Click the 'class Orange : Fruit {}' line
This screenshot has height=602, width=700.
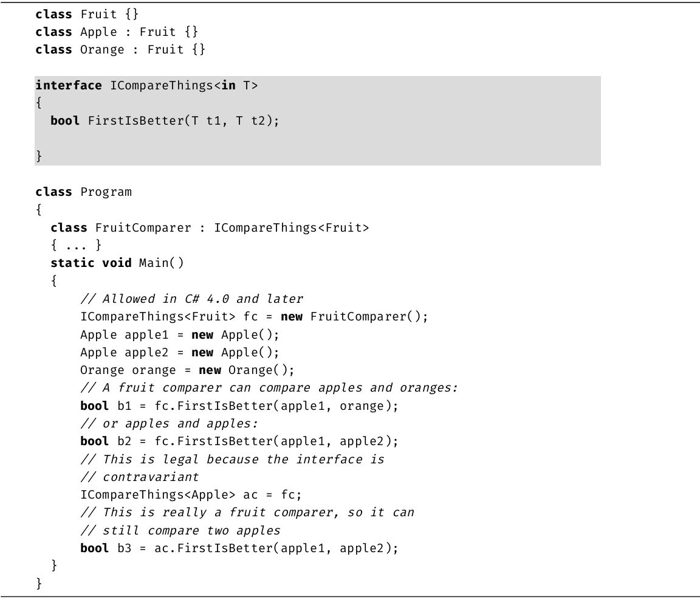(120, 49)
